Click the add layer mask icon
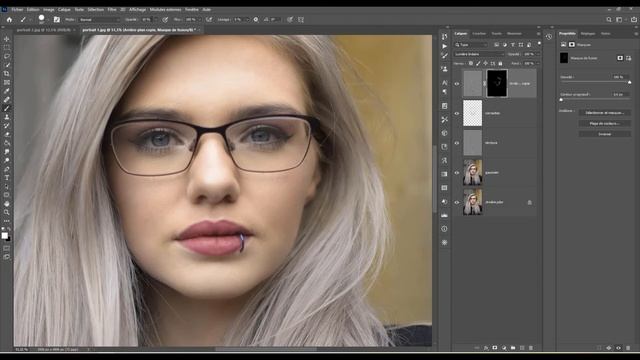 click(495, 348)
